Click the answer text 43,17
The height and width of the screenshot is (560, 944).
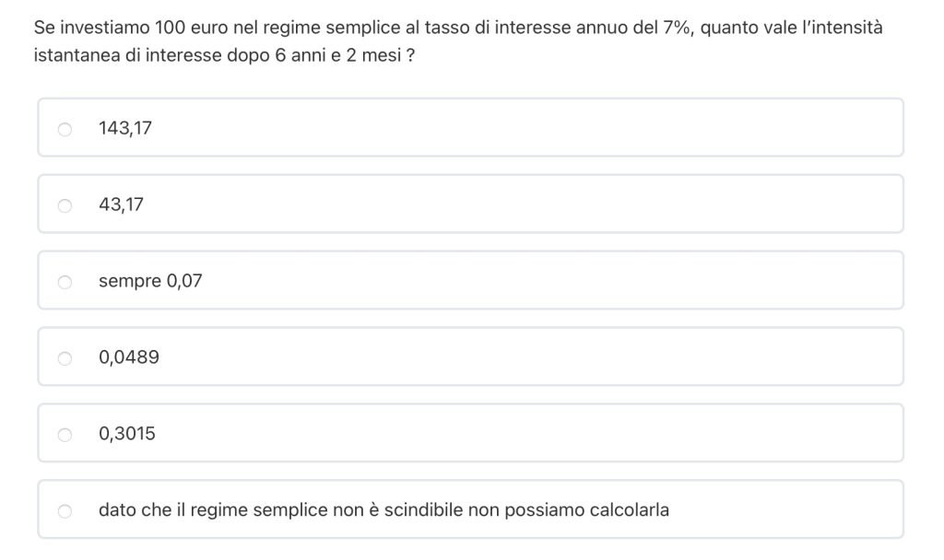point(121,204)
